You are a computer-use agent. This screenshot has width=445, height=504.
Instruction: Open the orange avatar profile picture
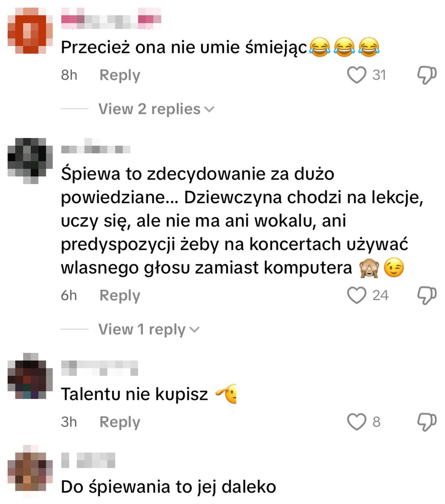(x=30, y=31)
